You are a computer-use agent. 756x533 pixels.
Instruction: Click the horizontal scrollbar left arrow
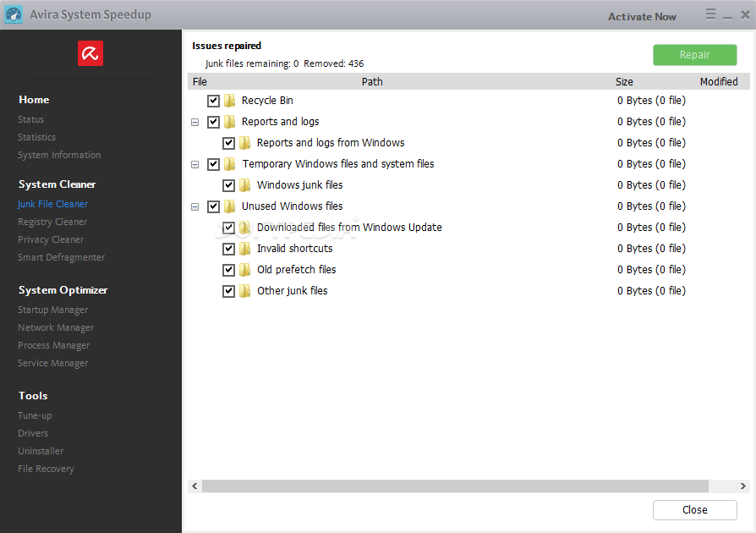coord(194,486)
